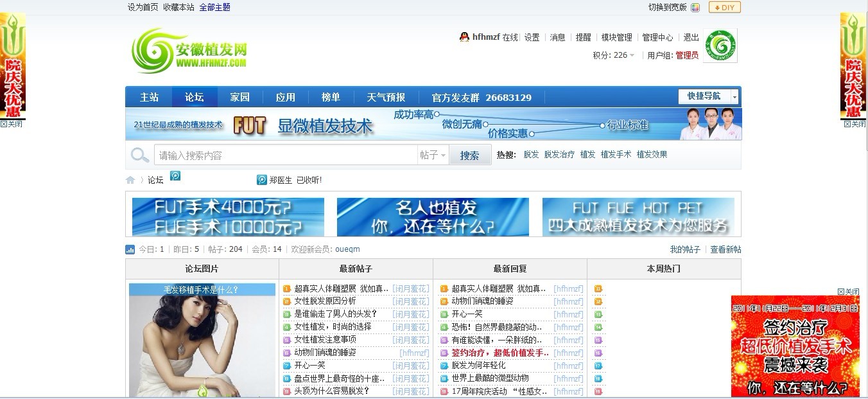Click rank icon 1 in 最新帖子 list
Viewport: 868px width, 399px height.
pos(287,289)
